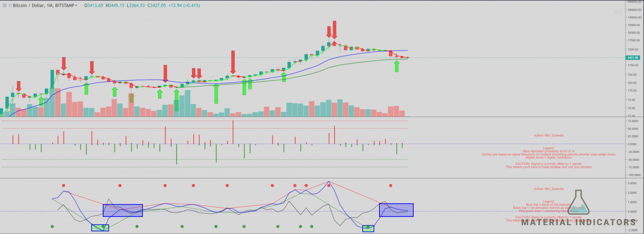The image size is (644, 234).
Task: Select the right large blue rectangle in oscillator
Action: click(x=396, y=210)
